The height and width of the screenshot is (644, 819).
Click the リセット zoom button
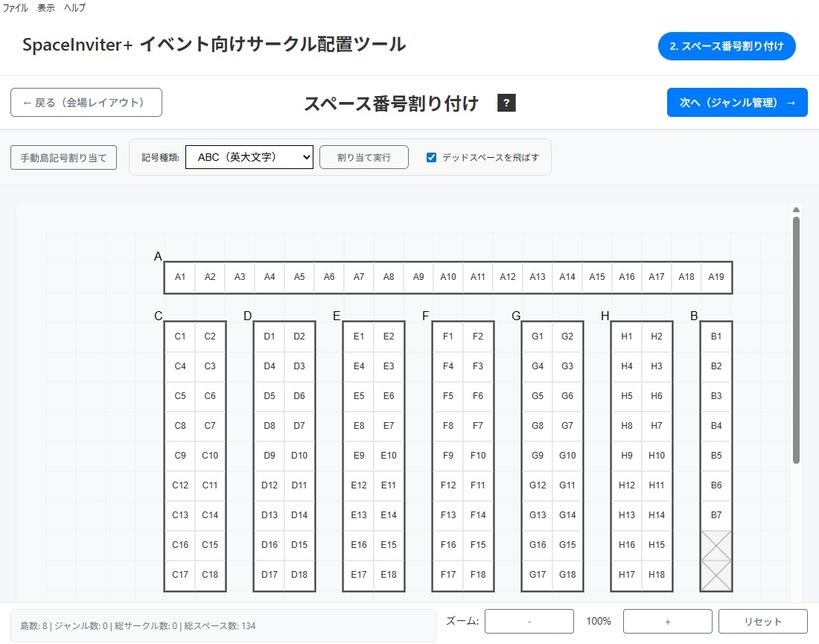point(762,622)
